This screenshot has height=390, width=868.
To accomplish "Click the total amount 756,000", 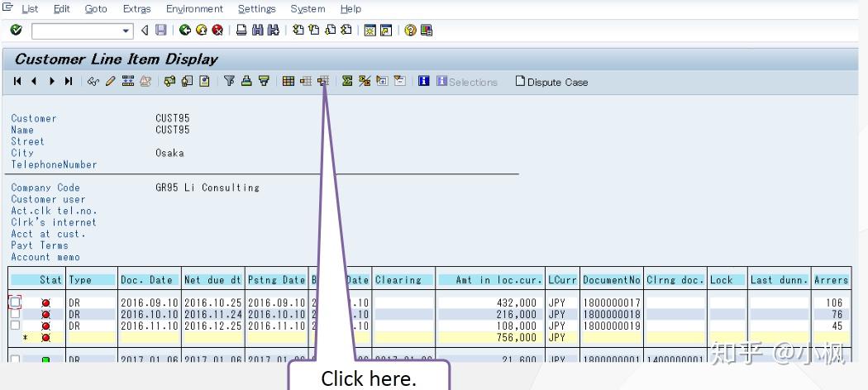I will click(517, 337).
